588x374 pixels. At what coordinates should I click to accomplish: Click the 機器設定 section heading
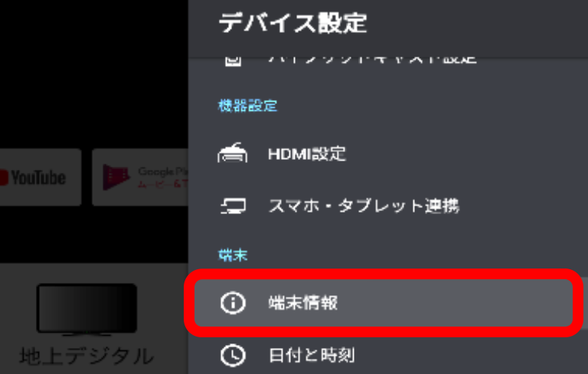[248, 106]
